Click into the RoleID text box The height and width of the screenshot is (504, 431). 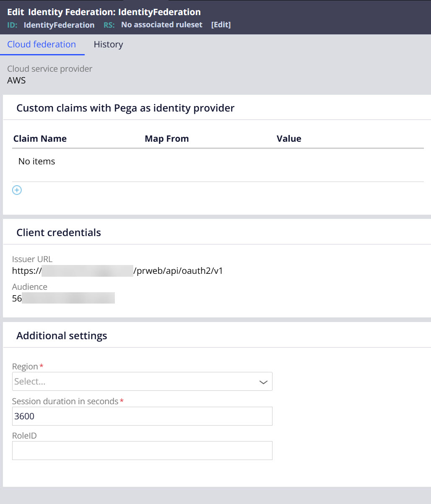142,451
